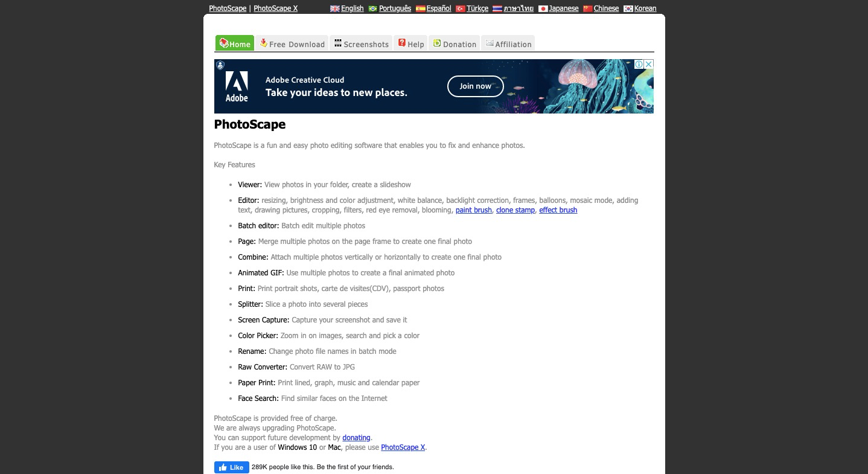Click the envelope icon on Affiliation tab
The image size is (868, 474).
[x=490, y=43]
